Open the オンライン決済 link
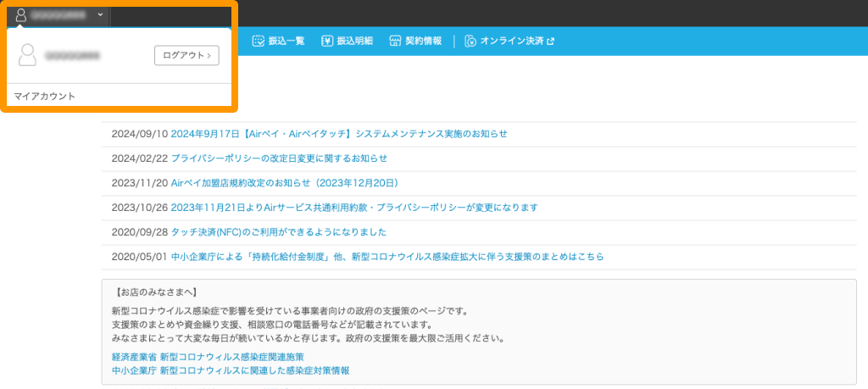The image size is (868, 389). 511,41
